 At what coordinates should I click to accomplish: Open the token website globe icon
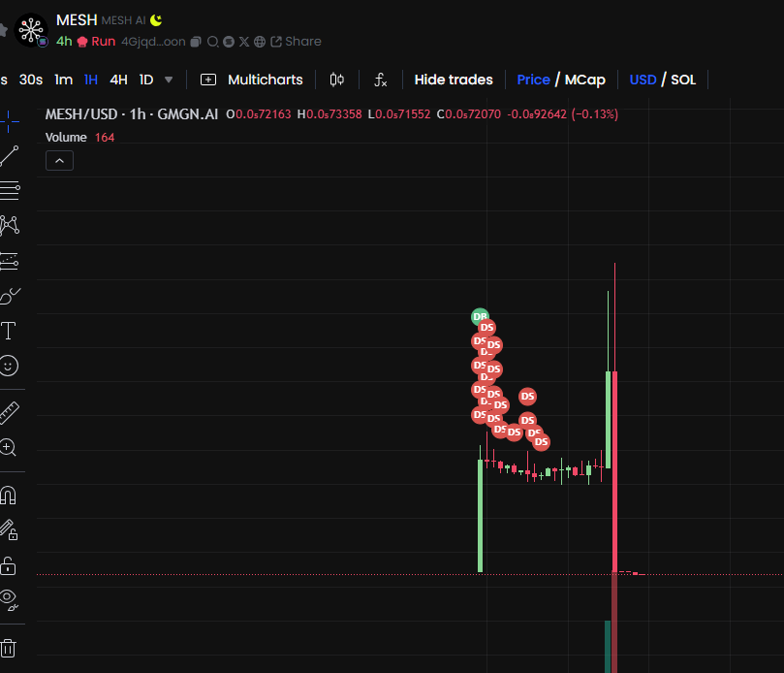coord(260,42)
